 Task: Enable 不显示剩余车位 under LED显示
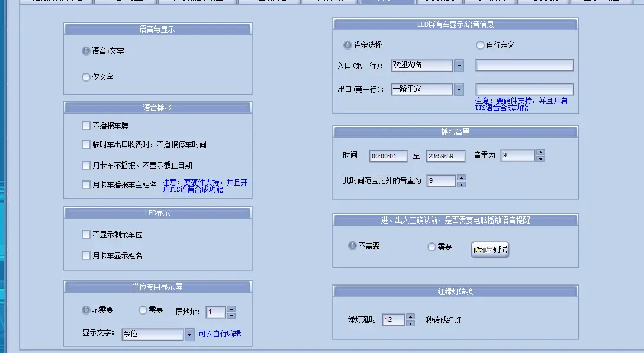point(86,234)
